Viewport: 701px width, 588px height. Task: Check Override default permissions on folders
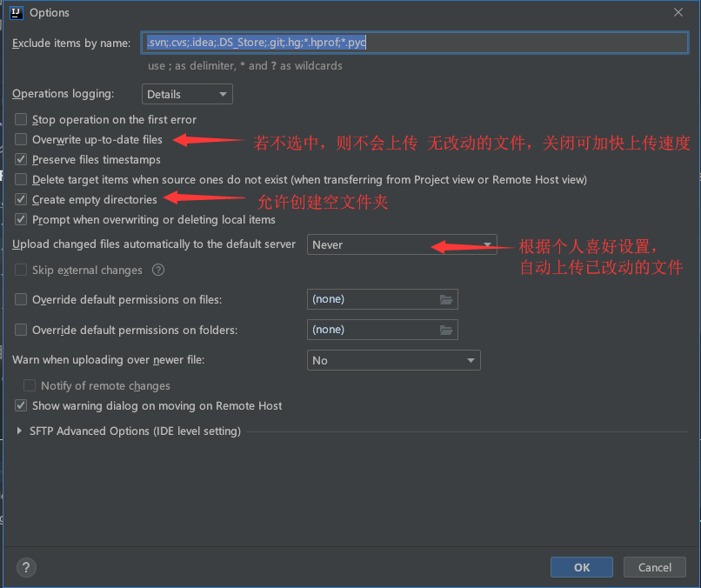click(x=21, y=330)
